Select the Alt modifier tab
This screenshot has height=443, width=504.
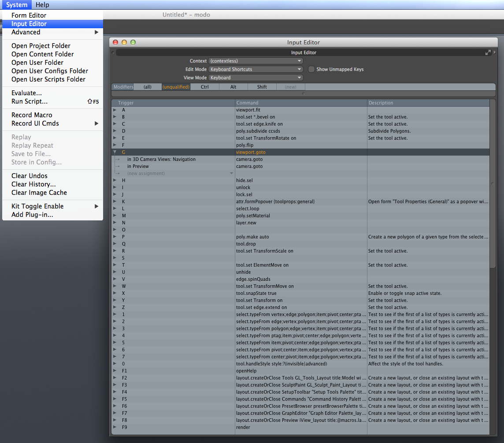pos(233,87)
